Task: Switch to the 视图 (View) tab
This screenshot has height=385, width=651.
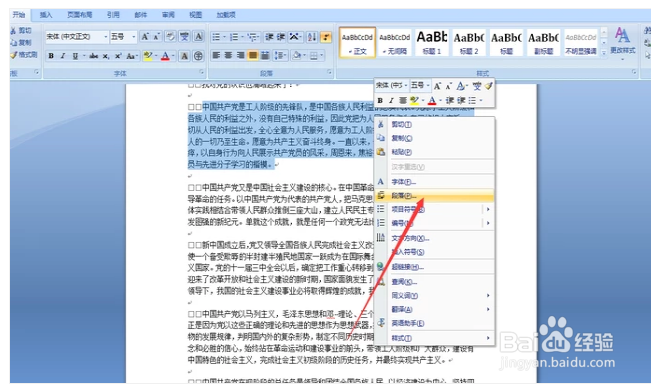Action: tap(196, 15)
